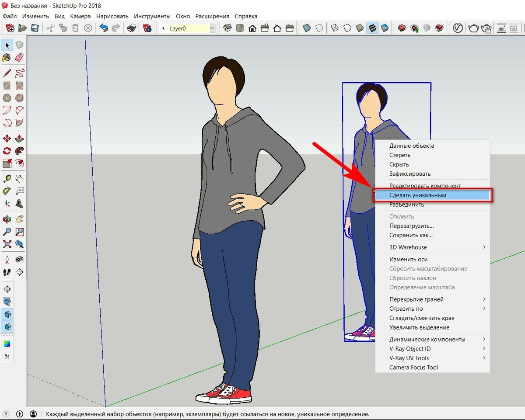Pick the Protractor tool
Image resolution: width=525 pixels, height=420 pixels.
[x=7, y=191]
